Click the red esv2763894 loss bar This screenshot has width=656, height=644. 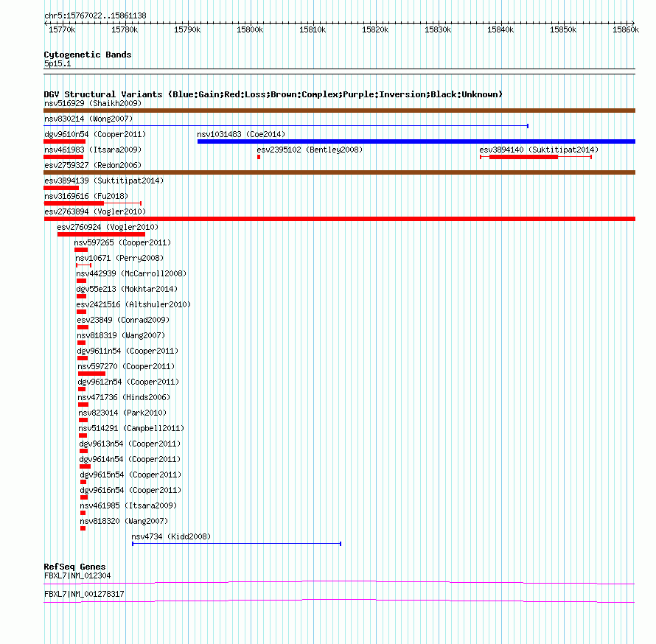point(339,219)
